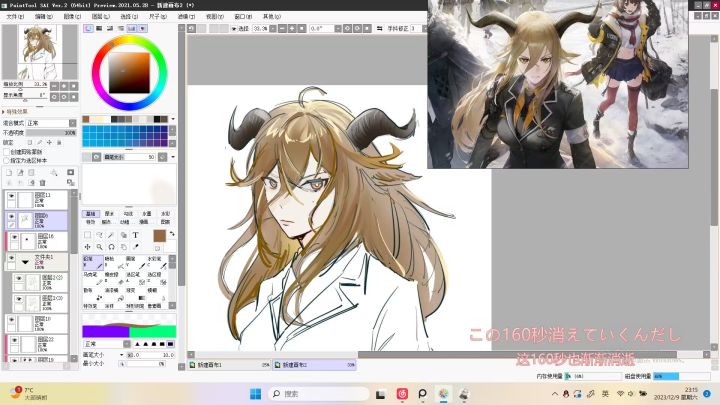
Task: Choose the 铅笔 pencil brush
Action: (x=93, y=262)
